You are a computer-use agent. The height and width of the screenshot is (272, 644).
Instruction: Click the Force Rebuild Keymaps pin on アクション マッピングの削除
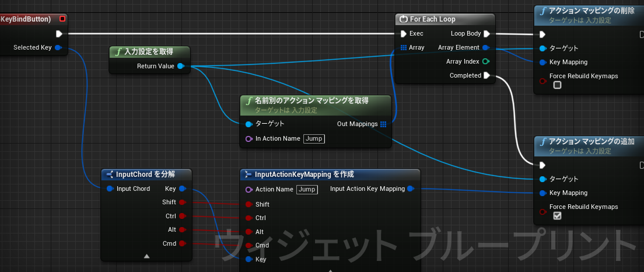tap(542, 81)
